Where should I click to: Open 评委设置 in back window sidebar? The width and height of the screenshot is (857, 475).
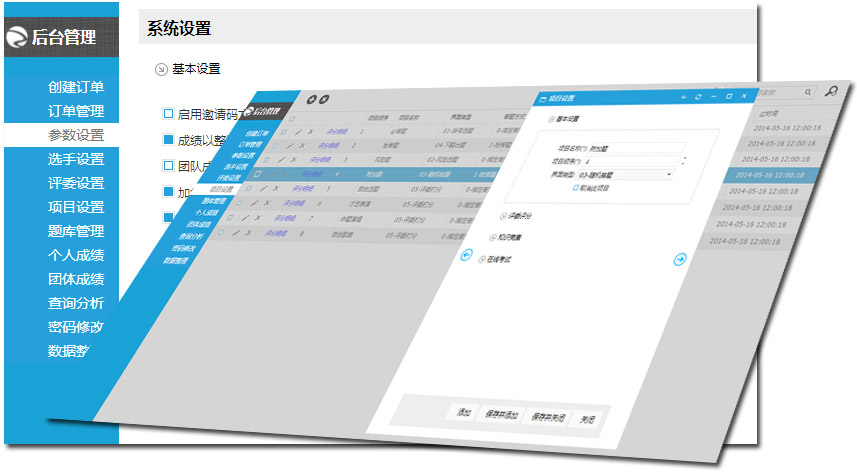click(75, 183)
